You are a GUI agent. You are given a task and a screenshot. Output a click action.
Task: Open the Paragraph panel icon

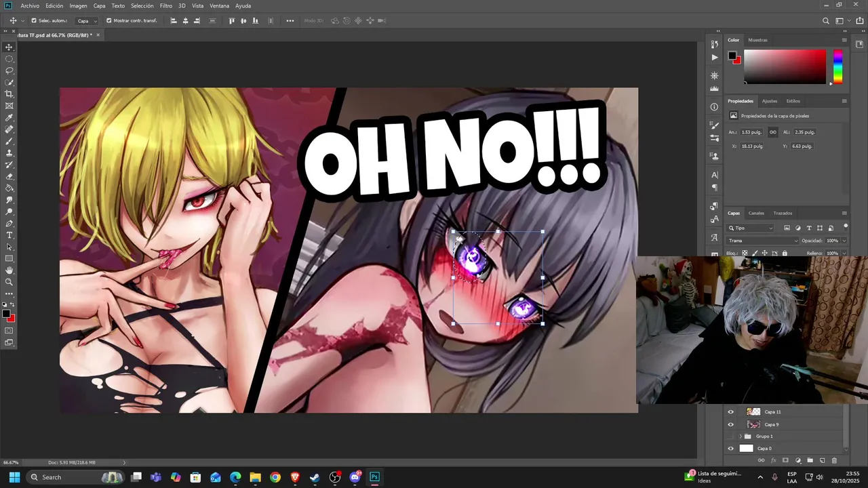pos(714,188)
